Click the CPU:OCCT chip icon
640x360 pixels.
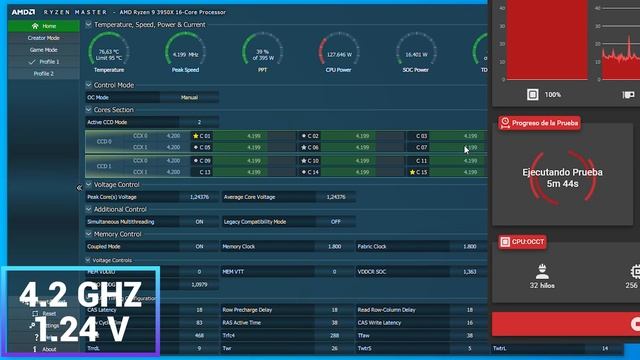tap(505, 242)
